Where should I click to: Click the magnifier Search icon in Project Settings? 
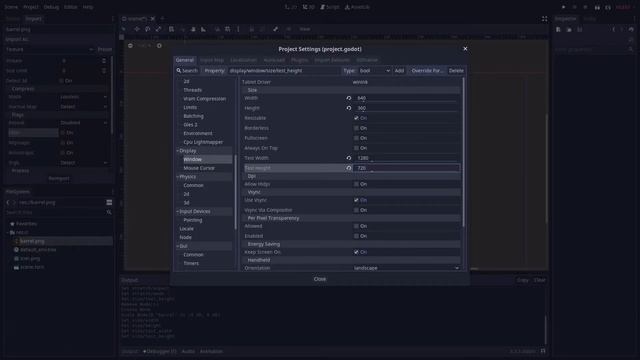pyautogui.click(x=179, y=71)
